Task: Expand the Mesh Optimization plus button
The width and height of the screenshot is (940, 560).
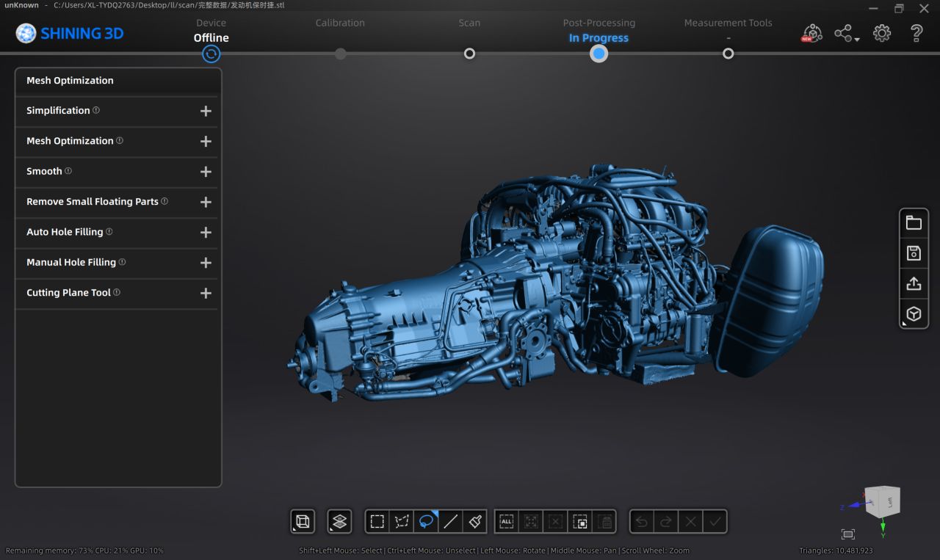Action: tap(206, 141)
